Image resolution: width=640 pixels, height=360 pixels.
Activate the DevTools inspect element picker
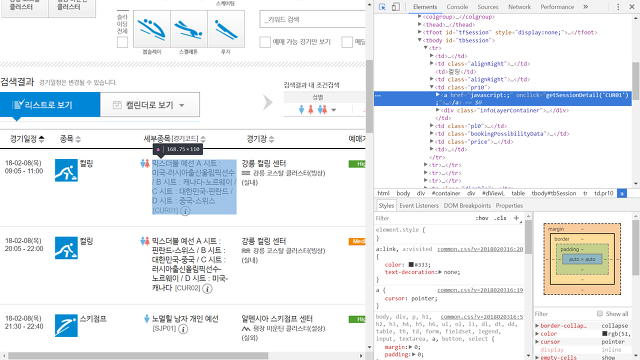pos(382,7)
